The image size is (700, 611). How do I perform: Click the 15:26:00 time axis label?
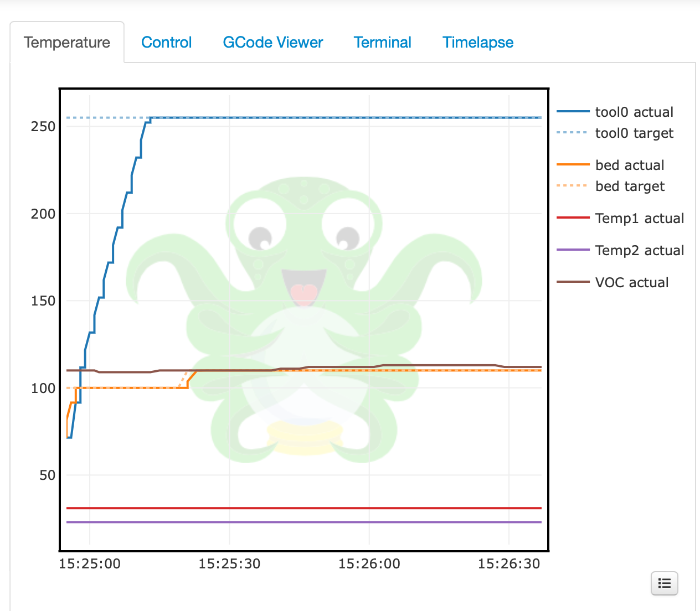pyautogui.click(x=369, y=564)
